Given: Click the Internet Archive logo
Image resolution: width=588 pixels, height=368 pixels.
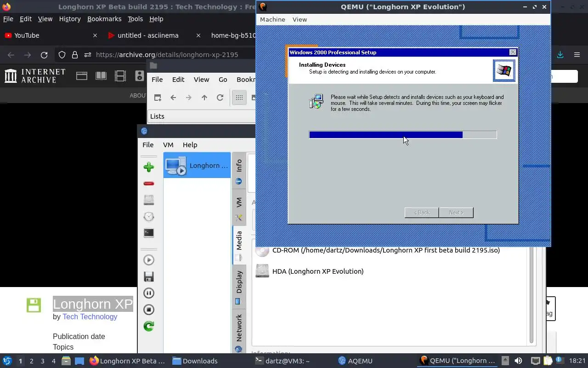Looking at the screenshot, I should tap(35, 76).
